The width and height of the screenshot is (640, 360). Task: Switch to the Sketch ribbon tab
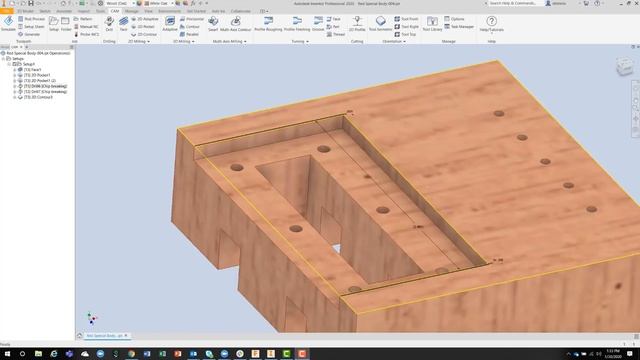coord(45,11)
